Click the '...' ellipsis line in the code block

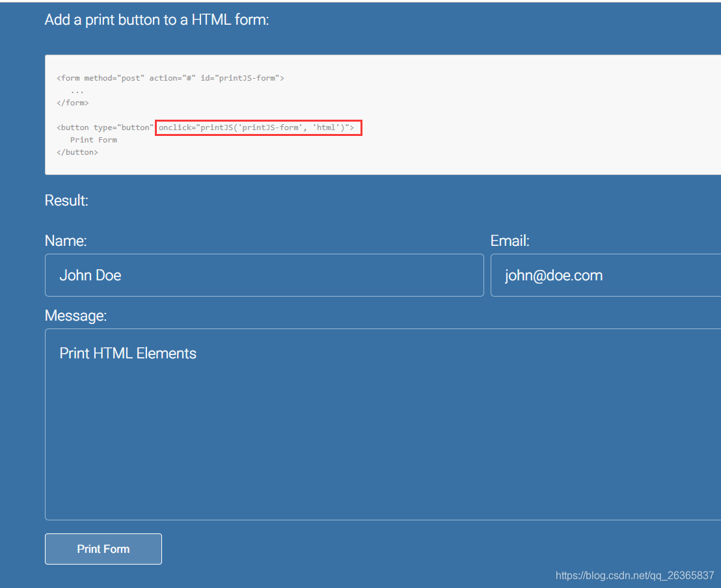tap(77, 92)
